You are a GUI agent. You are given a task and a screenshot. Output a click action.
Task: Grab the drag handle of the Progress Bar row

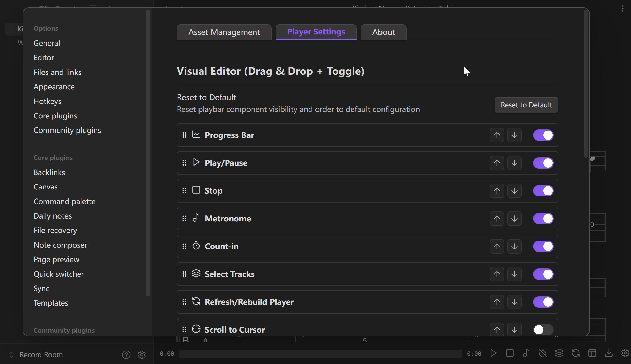(184, 135)
